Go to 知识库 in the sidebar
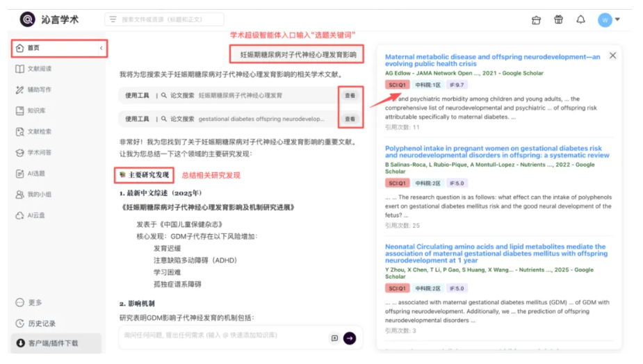The height and width of the screenshot is (364, 643). pos(36,110)
